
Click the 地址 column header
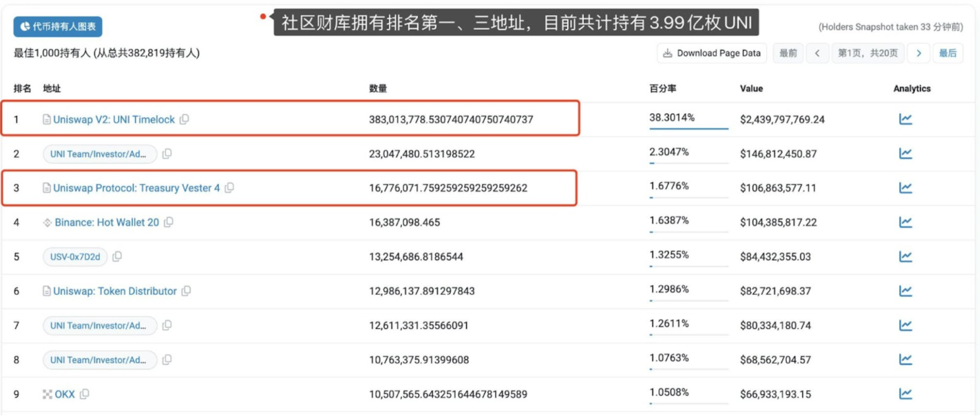[x=52, y=88]
